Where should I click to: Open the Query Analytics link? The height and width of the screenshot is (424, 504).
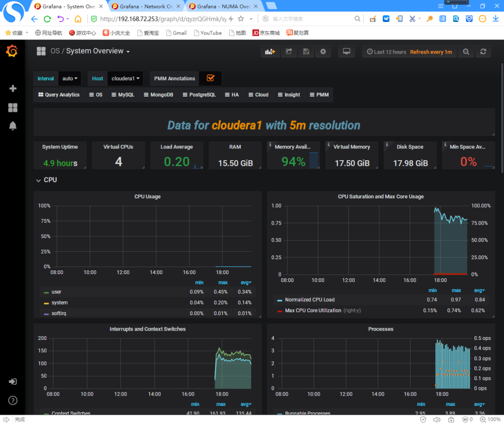(59, 95)
